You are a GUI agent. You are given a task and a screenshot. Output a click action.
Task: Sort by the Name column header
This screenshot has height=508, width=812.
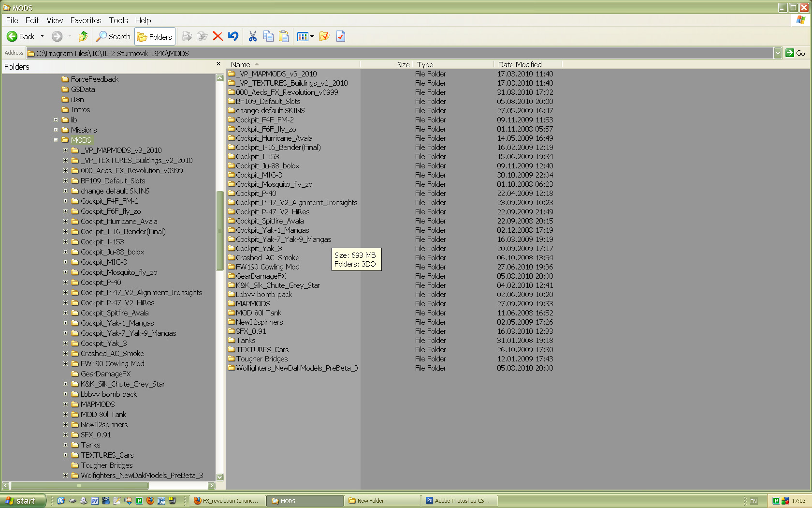(x=293, y=64)
